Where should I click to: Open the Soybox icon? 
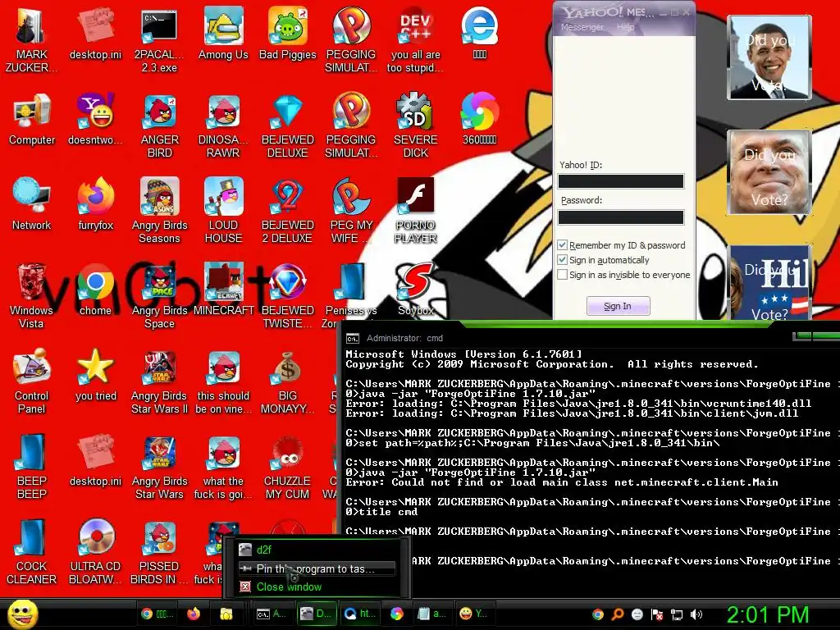coord(416,290)
